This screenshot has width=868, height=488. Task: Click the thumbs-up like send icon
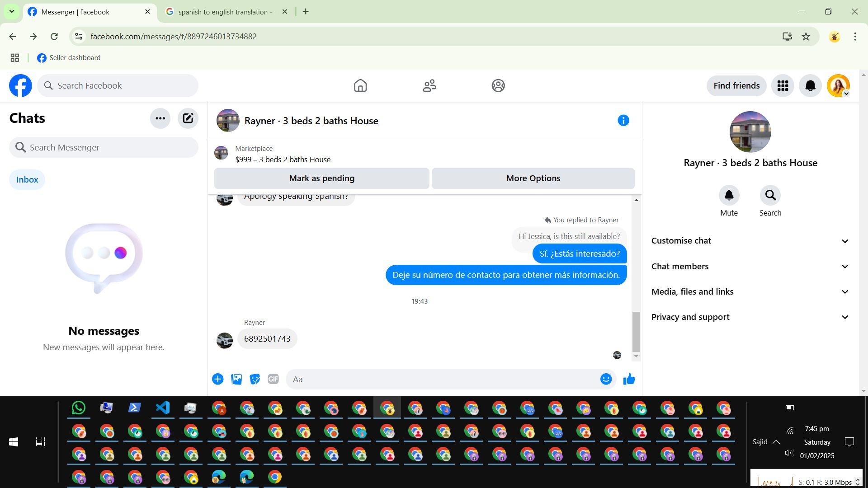(629, 379)
